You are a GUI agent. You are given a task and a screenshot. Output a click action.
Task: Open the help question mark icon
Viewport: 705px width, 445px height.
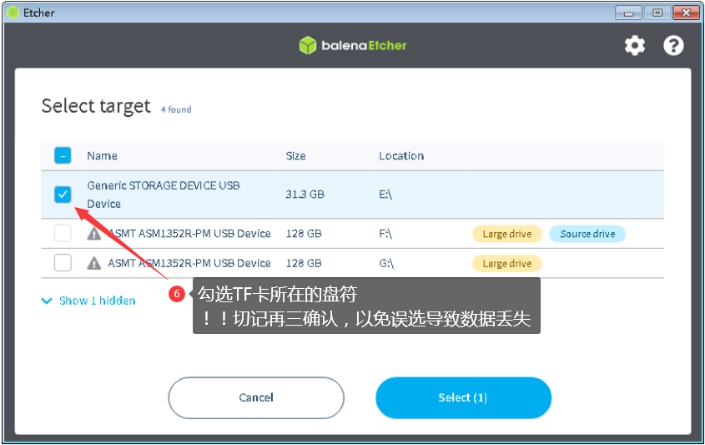(x=673, y=45)
